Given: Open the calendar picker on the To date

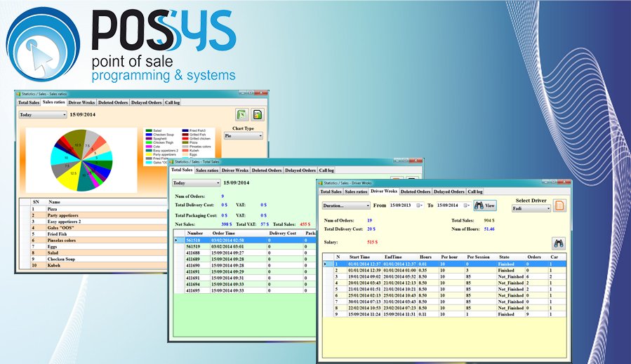Looking at the screenshot, I should [467, 205].
